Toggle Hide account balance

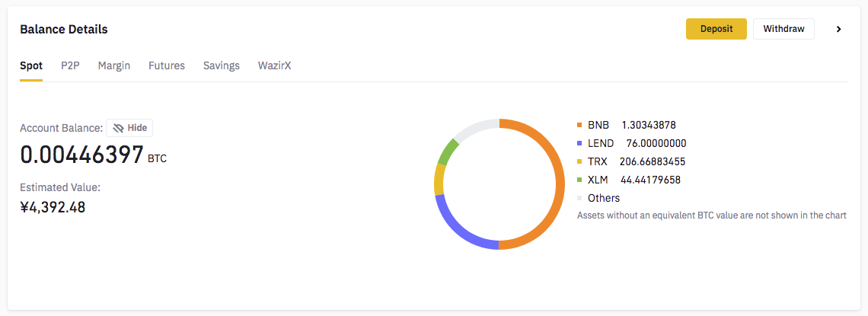(129, 128)
